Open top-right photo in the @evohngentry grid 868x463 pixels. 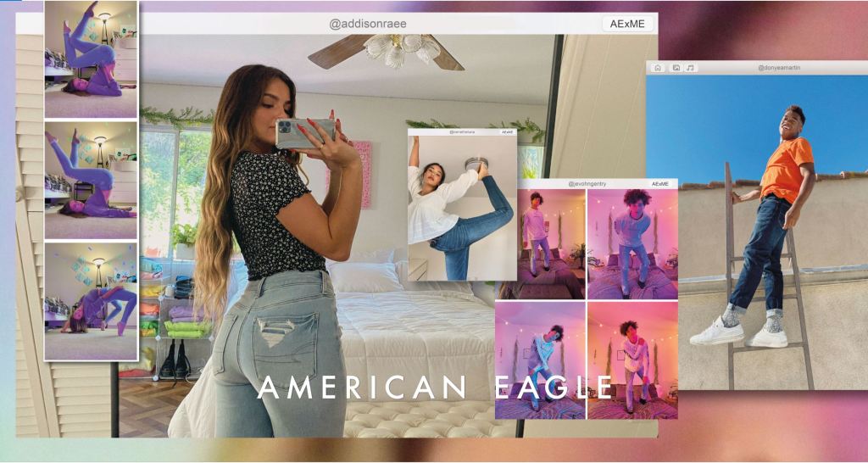[x=632, y=243]
